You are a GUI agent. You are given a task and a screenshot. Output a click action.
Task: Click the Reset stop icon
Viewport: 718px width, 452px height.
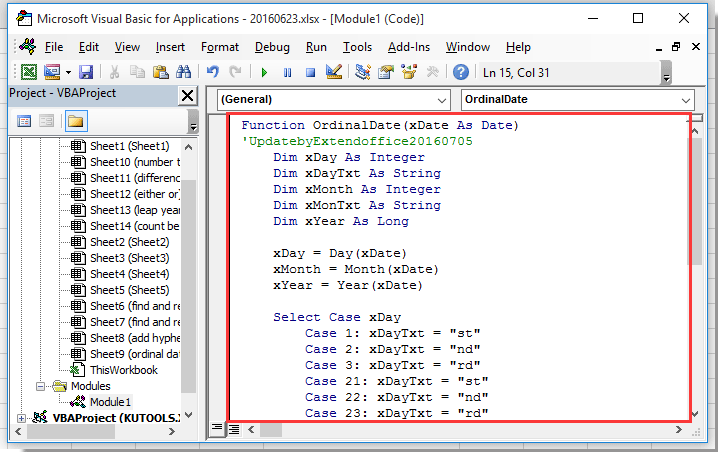310,72
